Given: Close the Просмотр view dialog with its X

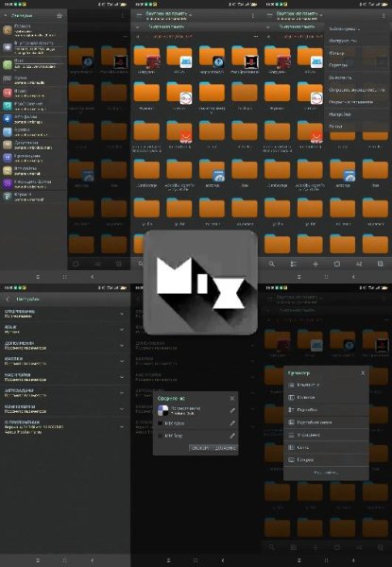Looking at the screenshot, I should (x=363, y=373).
